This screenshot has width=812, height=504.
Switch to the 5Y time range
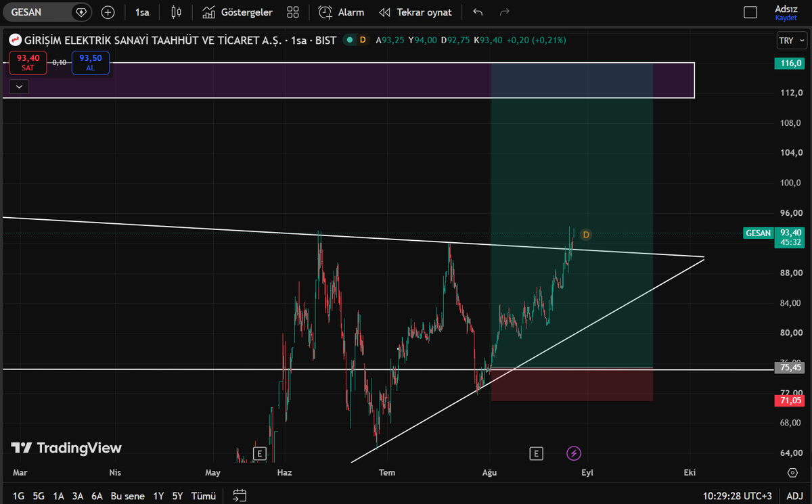177,496
